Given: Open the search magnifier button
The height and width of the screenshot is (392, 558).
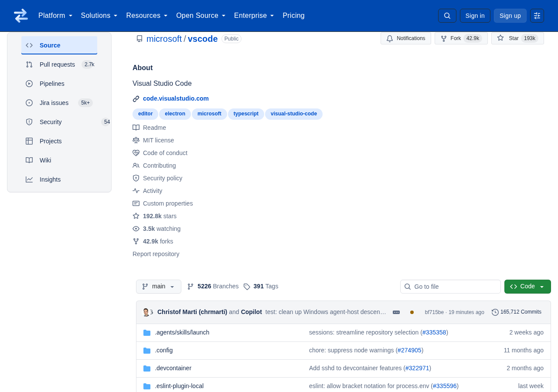Looking at the screenshot, I should (x=447, y=16).
